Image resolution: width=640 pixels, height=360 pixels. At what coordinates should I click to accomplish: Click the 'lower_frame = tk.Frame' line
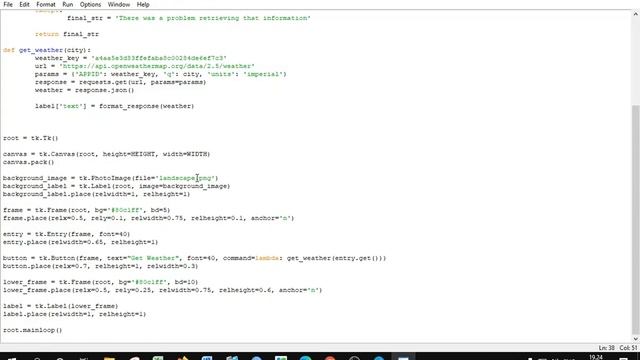click(x=100, y=282)
